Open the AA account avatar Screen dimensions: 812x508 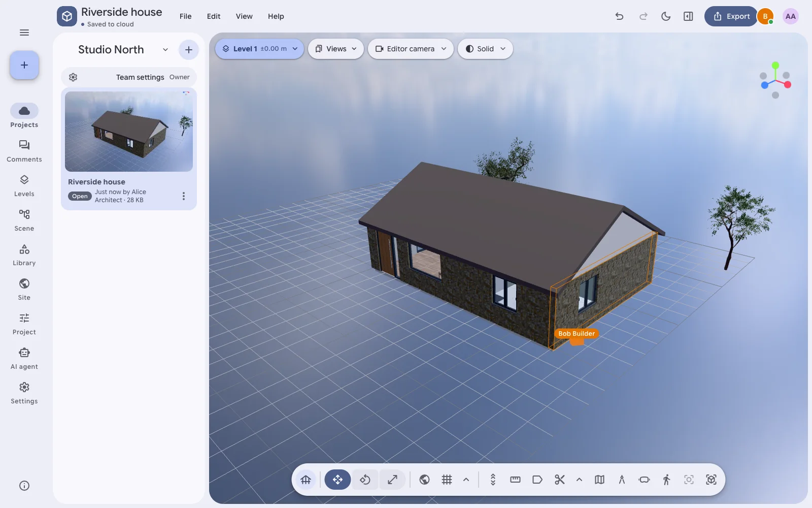tap(790, 16)
